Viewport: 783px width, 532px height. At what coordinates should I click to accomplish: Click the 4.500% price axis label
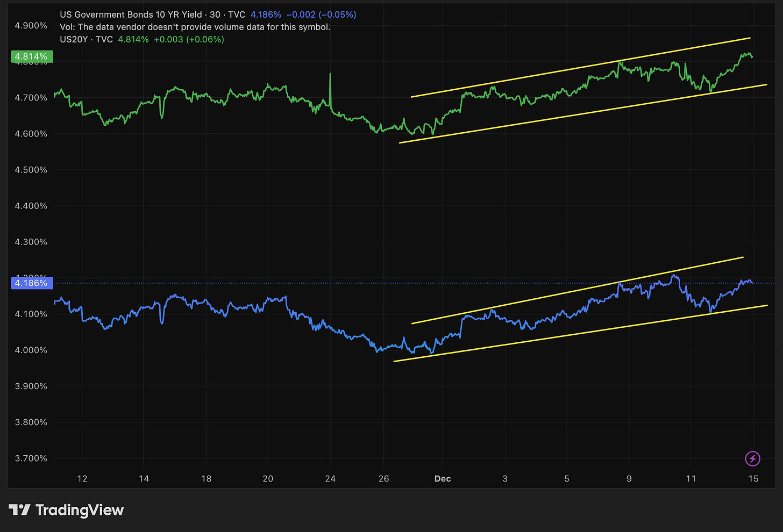[x=31, y=170]
